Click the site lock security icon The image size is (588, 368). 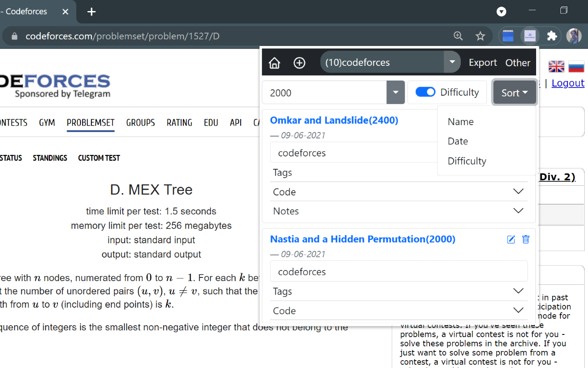(x=14, y=36)
